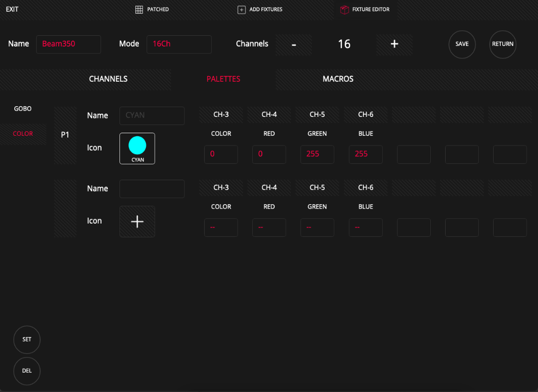
Task: Click CH-3 channel header in P1 row
Action: coord(221,114)
